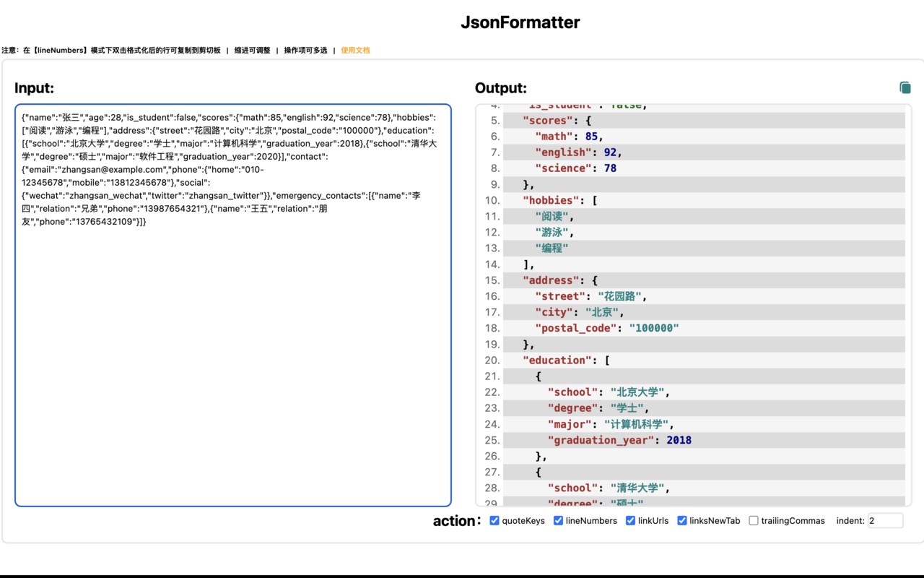Click line number 9 closing brace row
The height and width of the screenshot is (578, 924).
click(x=704, y=184)
